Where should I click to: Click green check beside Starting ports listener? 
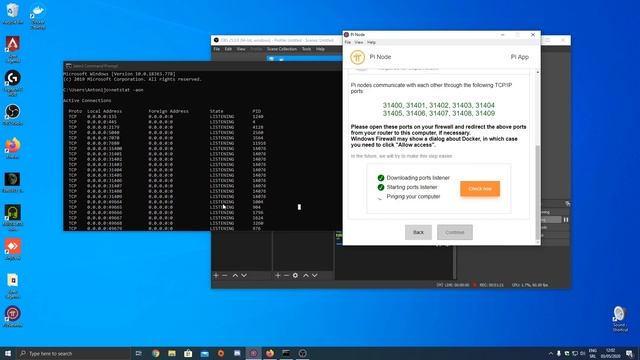pyautogui.click(x=381, y=187)
